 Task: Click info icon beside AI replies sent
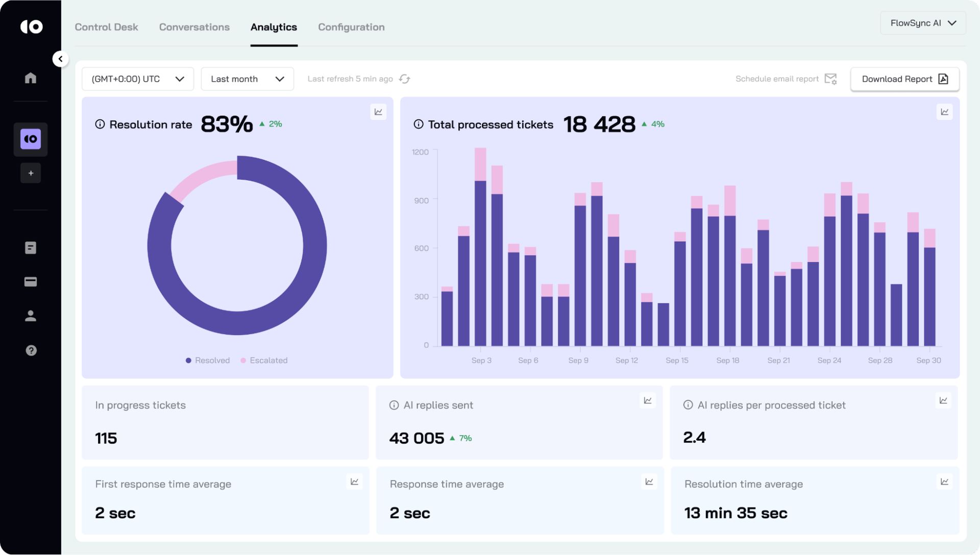pyautogui.click(x=394, y=405)
